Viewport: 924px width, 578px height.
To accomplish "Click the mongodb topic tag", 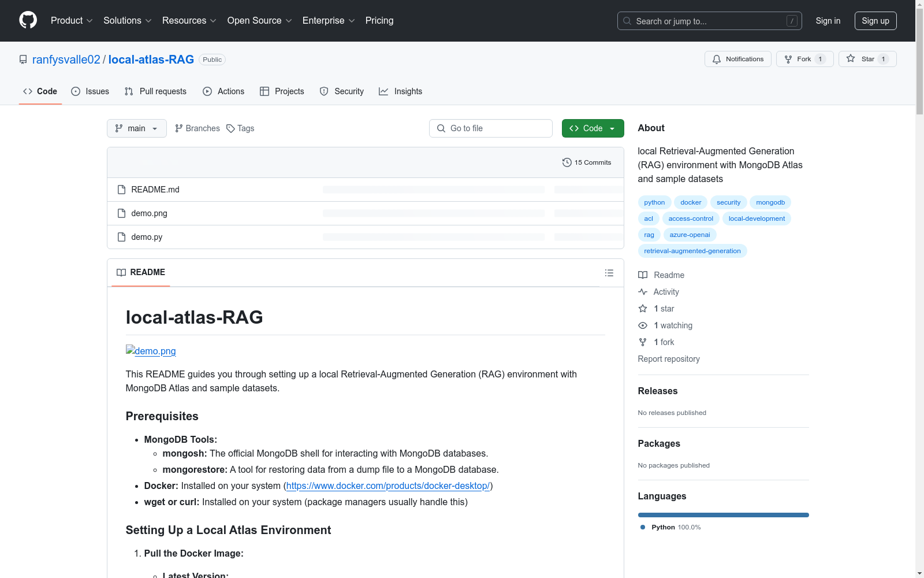I will pyautogui.click(x=770, y=202).
